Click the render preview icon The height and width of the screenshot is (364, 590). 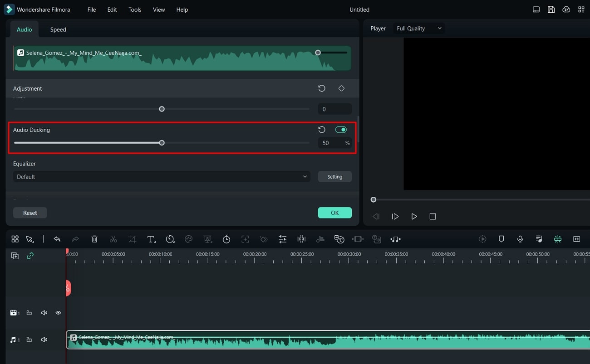pos(482,239)
